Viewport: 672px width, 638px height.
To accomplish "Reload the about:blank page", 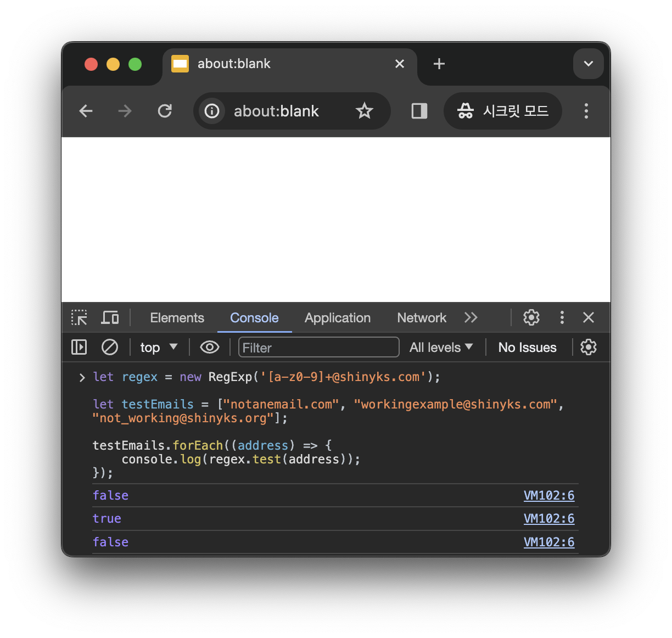I will tap(165, 111).
